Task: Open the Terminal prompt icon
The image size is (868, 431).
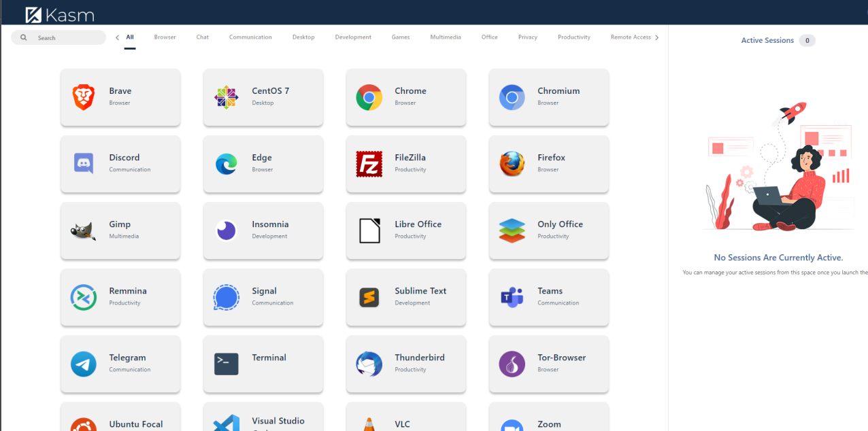Action: coord(227,364)
